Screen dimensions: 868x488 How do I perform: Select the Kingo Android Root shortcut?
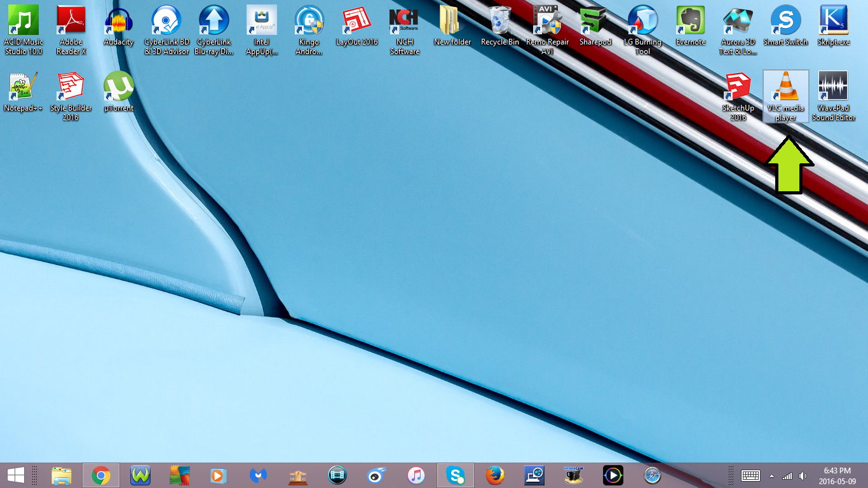309,30
